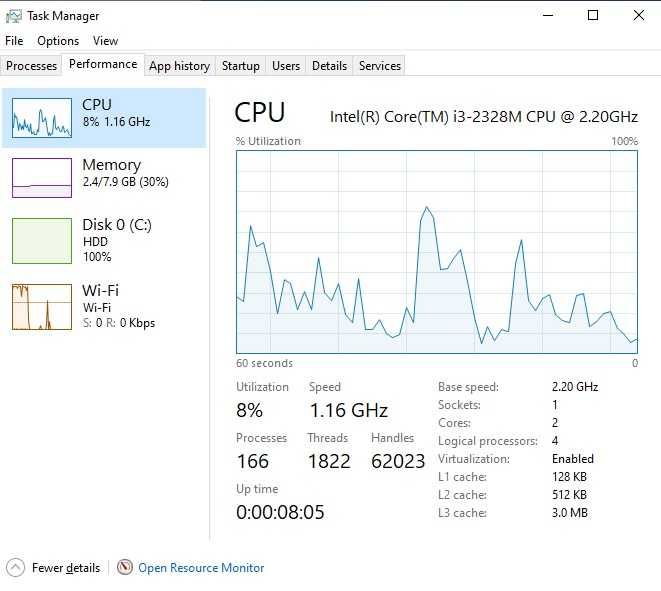The width and height of the screenshot is (661, 591).
Task: Go to the Startup tab
Action: point(241,66)
